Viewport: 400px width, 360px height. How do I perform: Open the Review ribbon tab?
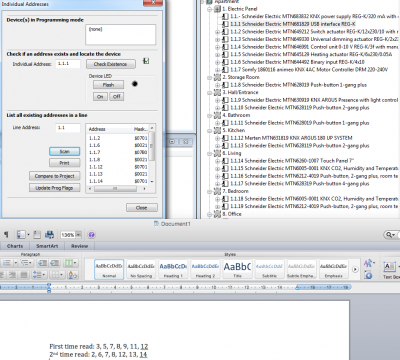point(79,246)
